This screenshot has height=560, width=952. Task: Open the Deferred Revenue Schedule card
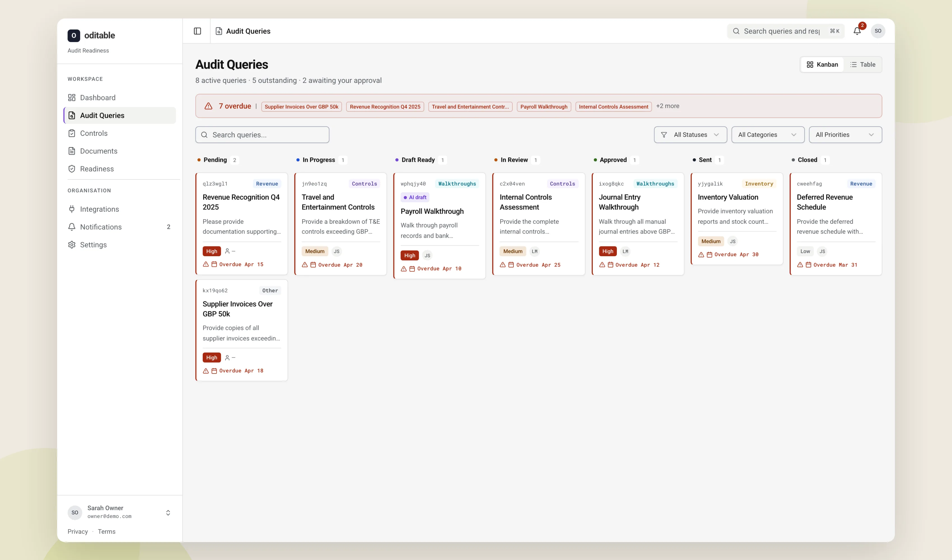[836, 224]
